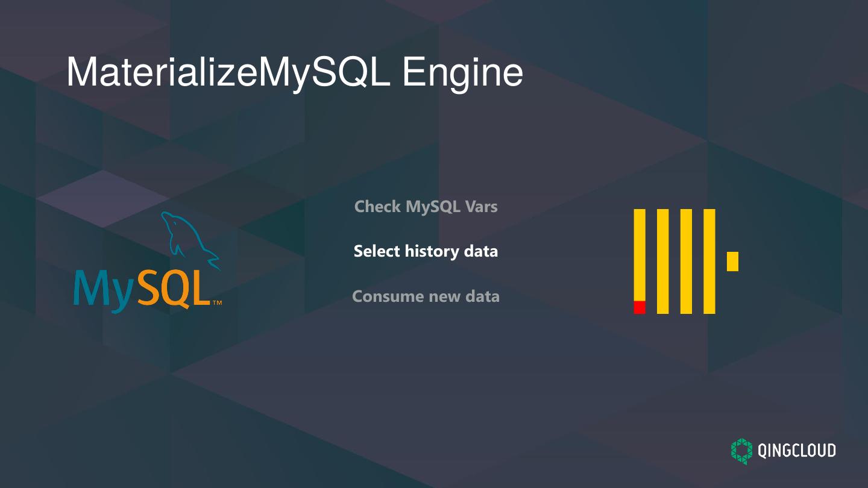Click the small yellow square right of the bars
This screenshot has height=488, width=868.
pos(732,261)
